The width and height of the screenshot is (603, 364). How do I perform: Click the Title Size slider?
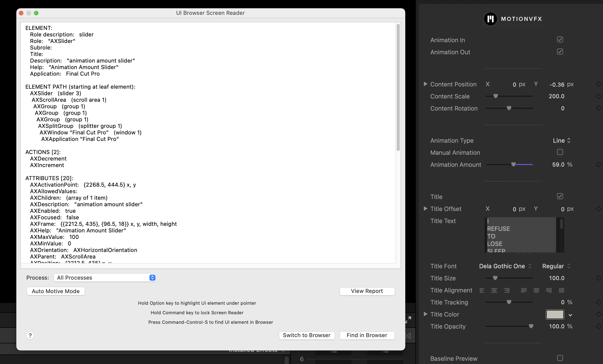[x=509, y=278]
